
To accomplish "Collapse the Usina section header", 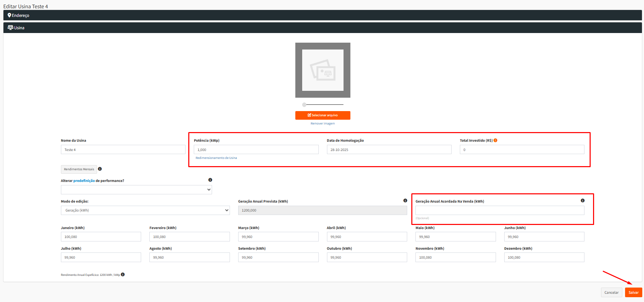I will tap(19, 28).
